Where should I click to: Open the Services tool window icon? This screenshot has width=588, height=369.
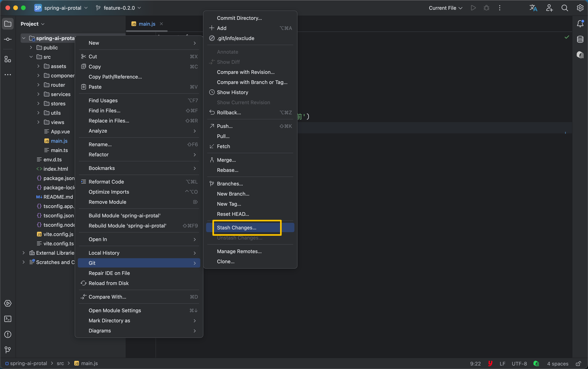[8, 303]
